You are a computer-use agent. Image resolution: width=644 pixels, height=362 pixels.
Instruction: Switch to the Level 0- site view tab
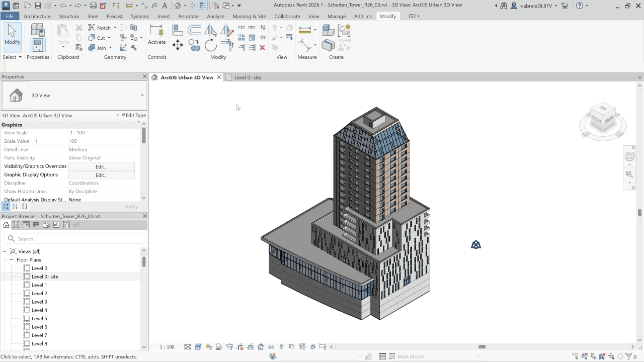(248, 77)
